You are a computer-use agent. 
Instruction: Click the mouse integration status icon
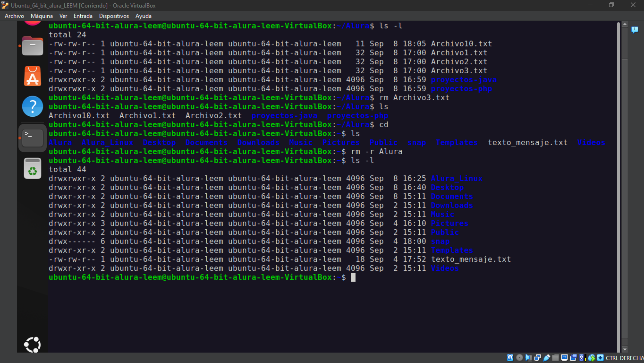tap(592, 358)
